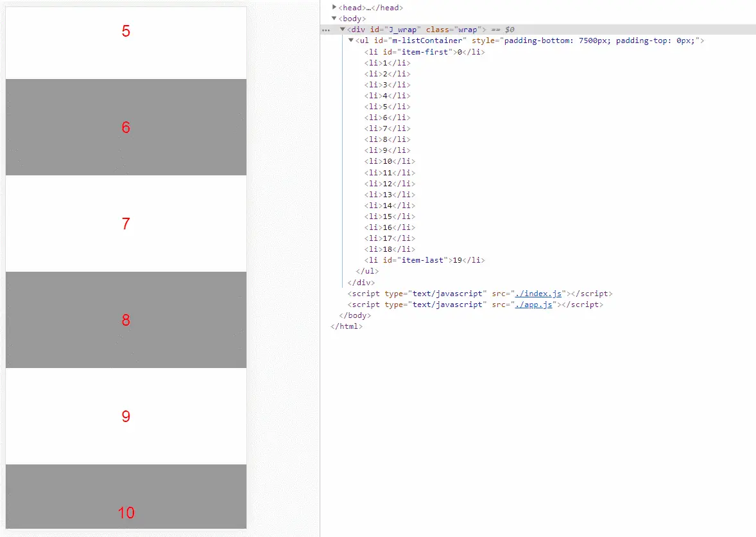This screenshot has height=537, width=756.
Task: Click the closing html tag
Action: [346, 326]
